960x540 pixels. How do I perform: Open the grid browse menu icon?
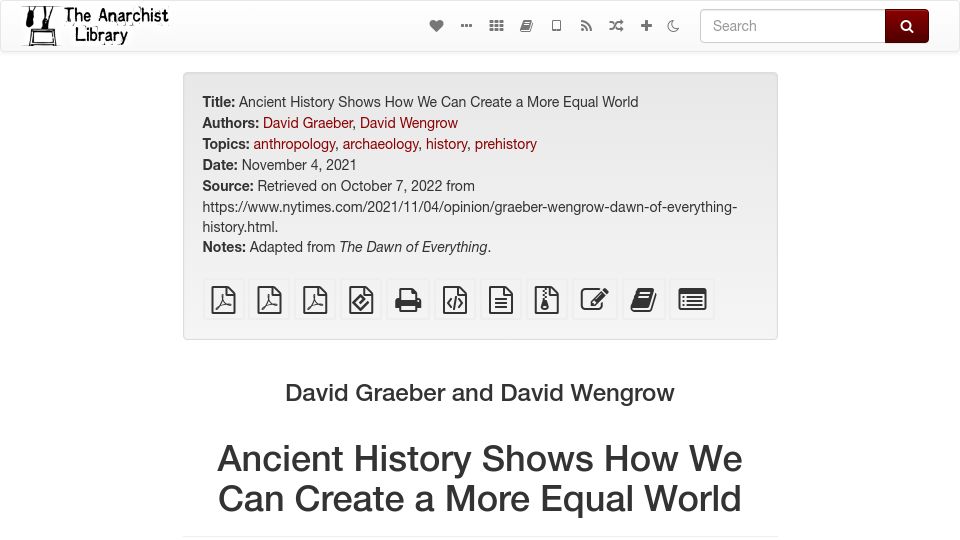coord(497,26)
